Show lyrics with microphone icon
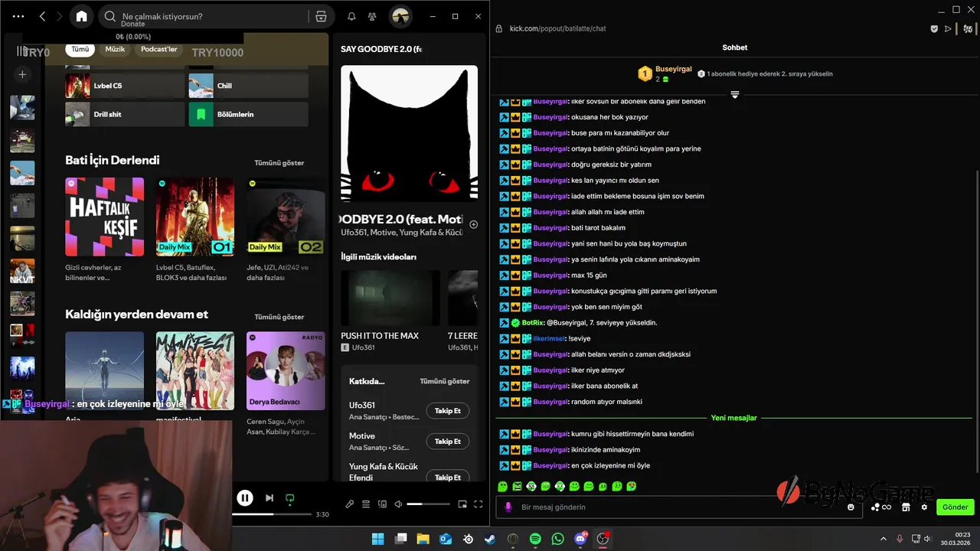Viewport: 980px width, 551px height. [x=350, y=504]
